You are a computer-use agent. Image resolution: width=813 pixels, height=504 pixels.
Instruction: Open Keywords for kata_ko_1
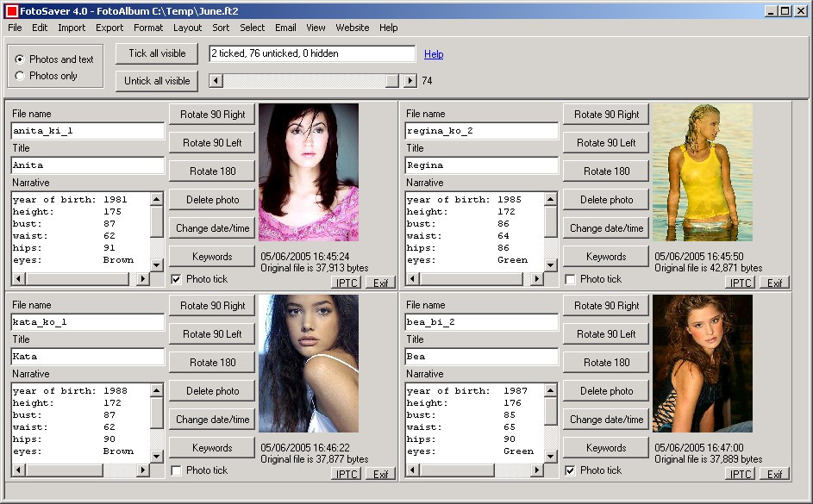pos(213,448)
